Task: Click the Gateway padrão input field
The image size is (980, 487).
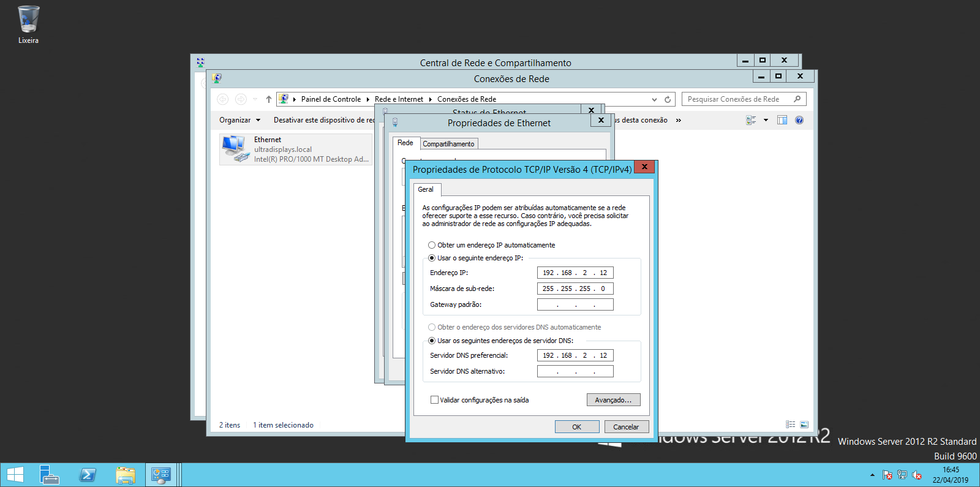Action: pos(575,304)
